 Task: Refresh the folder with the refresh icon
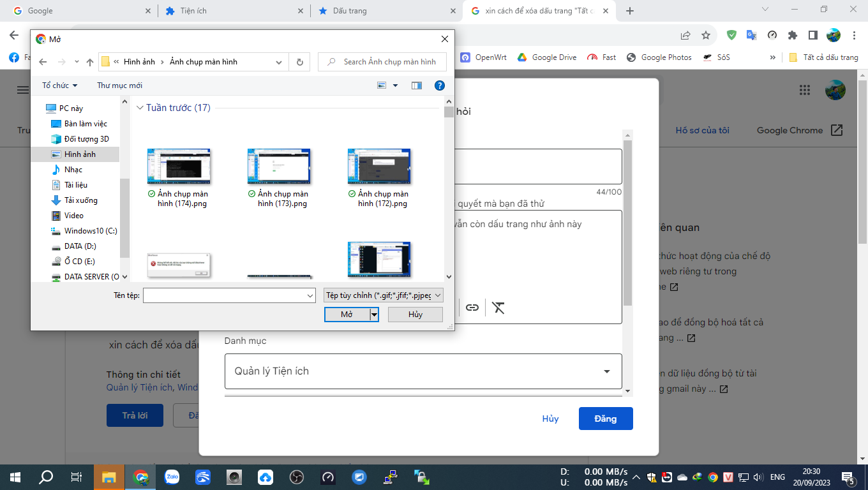click(x=299, y=61)
